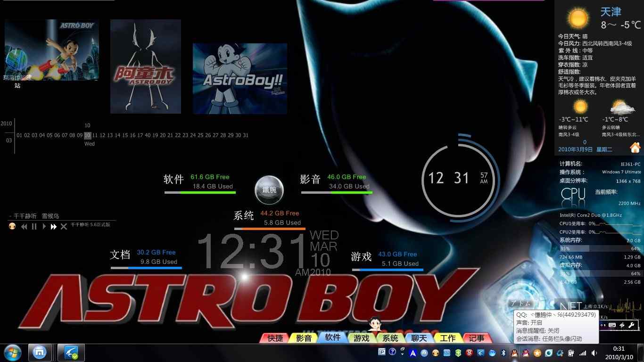The image size is (644, 362).
Task: Click the round 鐵腕 orb button
Action: point(269,190)
